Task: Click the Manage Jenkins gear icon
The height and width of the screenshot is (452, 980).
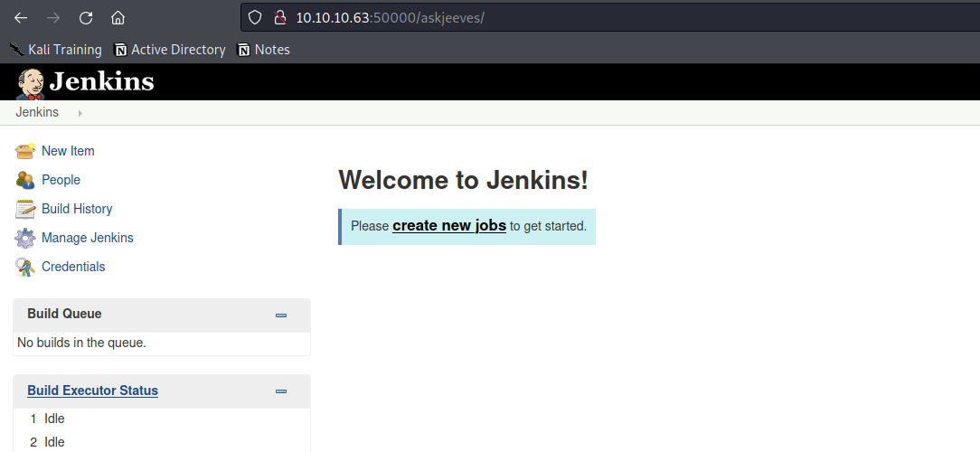Action: click(25, 238)
